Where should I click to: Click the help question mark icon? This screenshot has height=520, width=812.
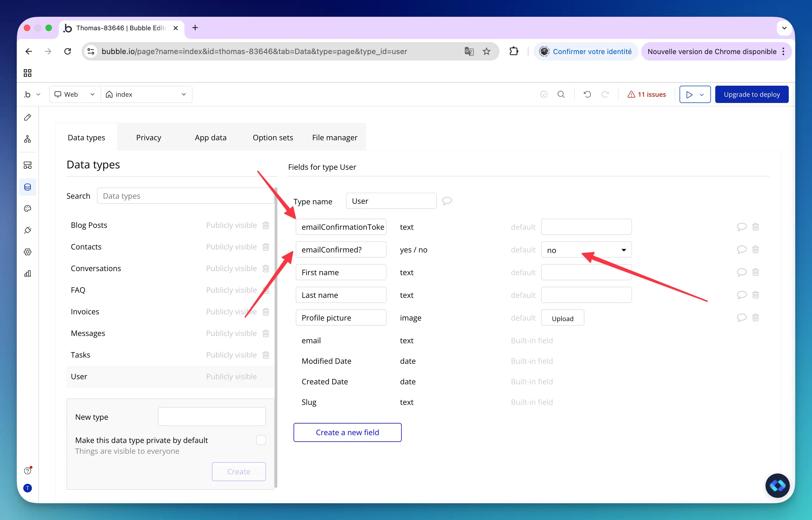[28, 471]
